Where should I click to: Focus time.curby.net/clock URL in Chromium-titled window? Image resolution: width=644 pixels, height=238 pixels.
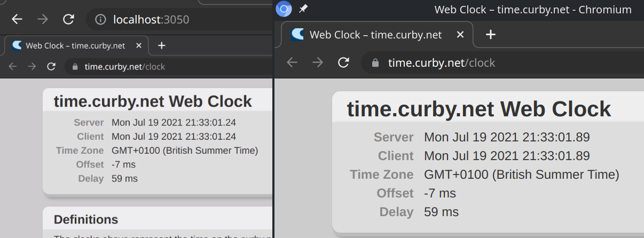(442, 63)
